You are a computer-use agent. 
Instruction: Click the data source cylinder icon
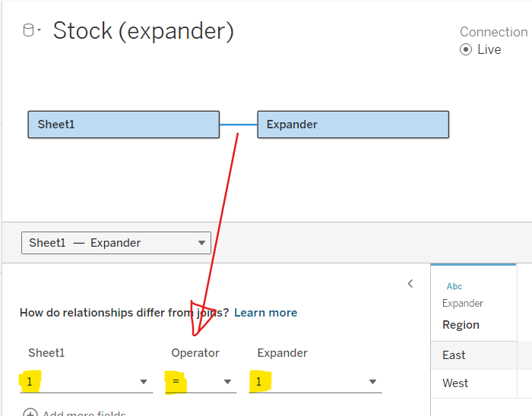click(x=28, y=30)
